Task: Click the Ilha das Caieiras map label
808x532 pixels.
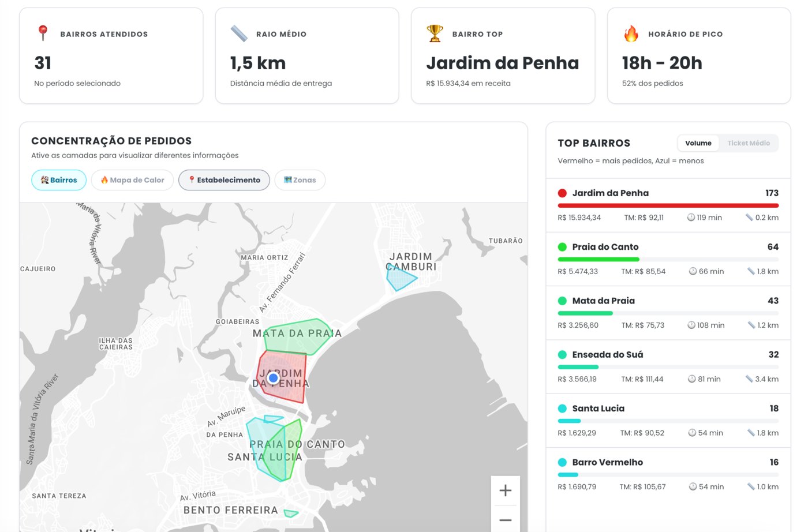Action: 116,344
